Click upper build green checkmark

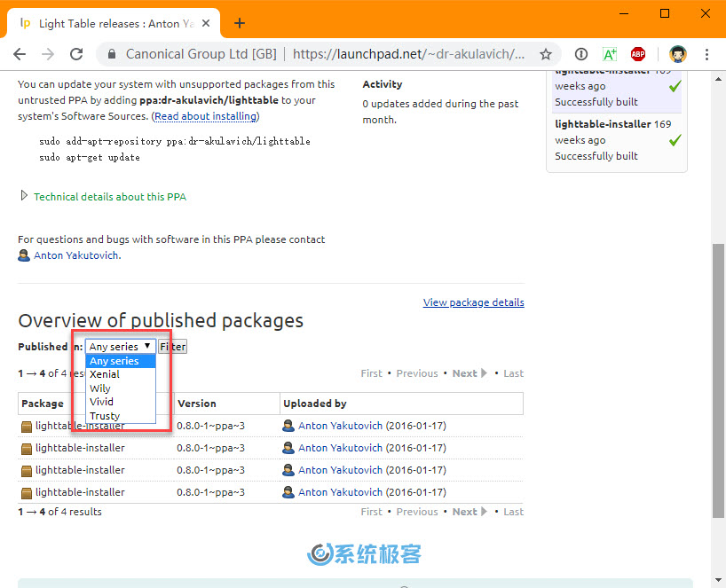tap(675, 86)
